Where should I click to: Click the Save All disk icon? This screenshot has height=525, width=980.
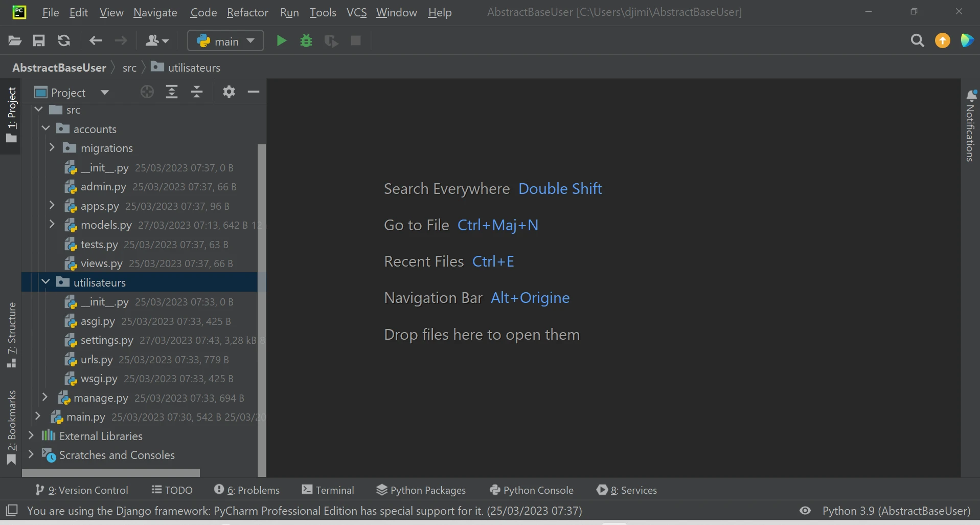tap(39, 40)
